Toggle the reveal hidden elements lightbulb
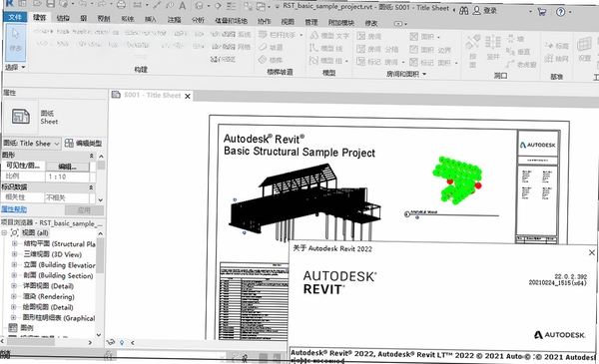 122,342
